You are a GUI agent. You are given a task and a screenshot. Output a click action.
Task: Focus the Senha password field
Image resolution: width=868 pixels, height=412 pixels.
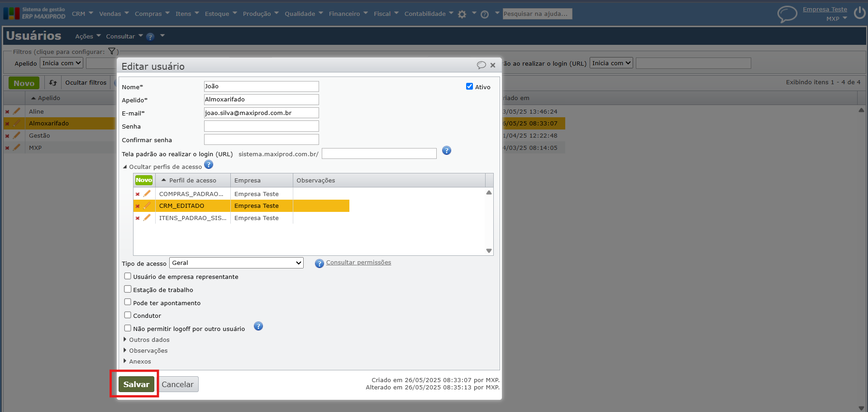pos(262,126)
